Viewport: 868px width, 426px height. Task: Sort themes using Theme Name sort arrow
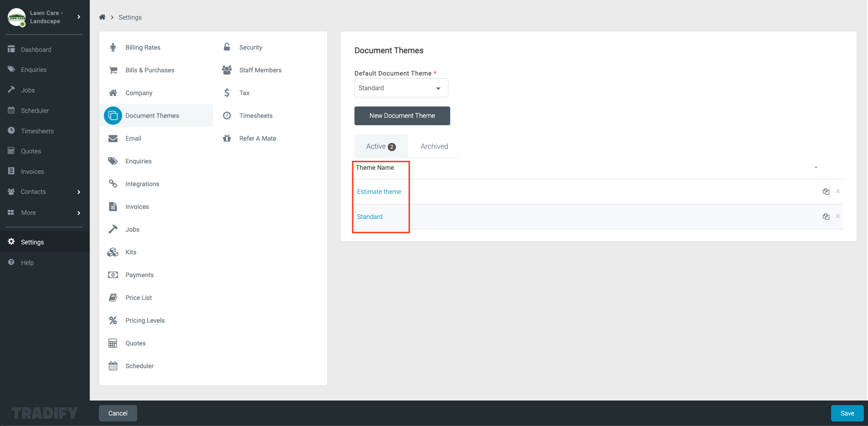(x=816, y=167)
